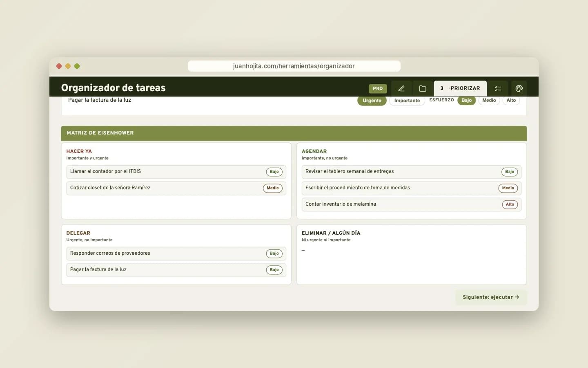Click the Medio badge on Escribir el procedimiento
Image resolution: width=588 pixels, height=368 pixels.
[x=508, y=188]
